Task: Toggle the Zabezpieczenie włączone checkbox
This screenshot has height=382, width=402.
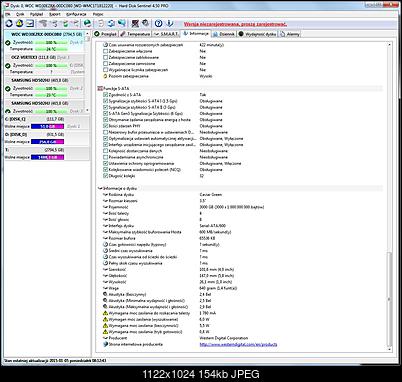Action: point(105,51)
